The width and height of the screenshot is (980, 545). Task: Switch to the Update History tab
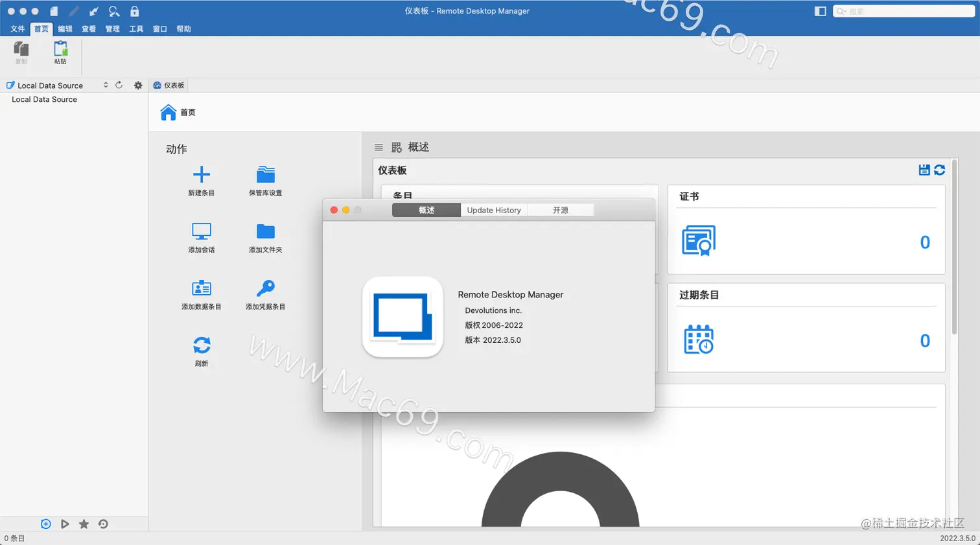click(494, 210)
